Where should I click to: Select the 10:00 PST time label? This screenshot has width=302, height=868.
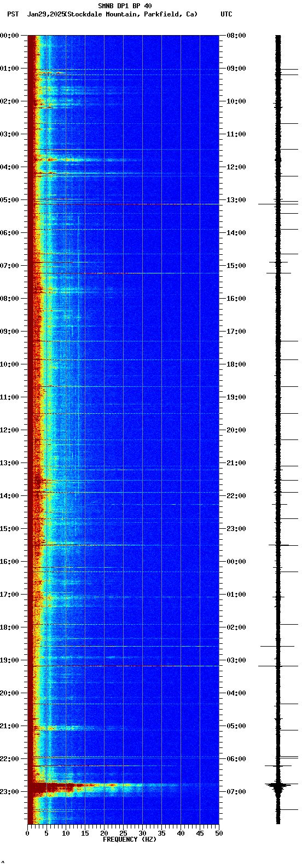pyautogui.click(x=9, y=364)
